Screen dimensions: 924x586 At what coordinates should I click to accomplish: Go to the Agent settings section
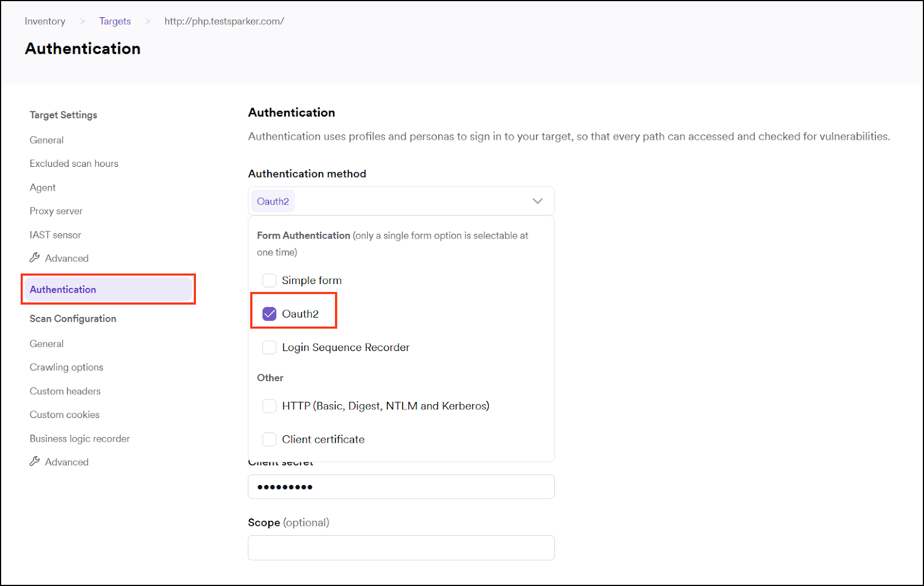click(42, 187)
